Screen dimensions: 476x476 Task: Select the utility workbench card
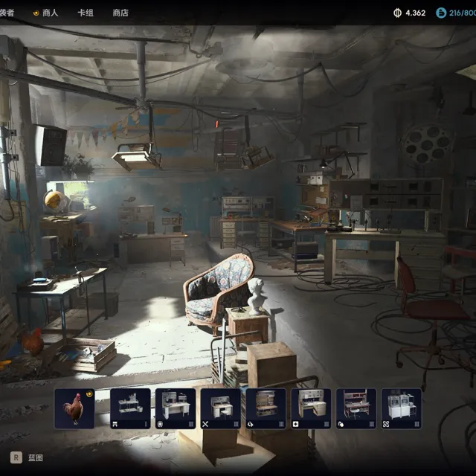point(356,408)
